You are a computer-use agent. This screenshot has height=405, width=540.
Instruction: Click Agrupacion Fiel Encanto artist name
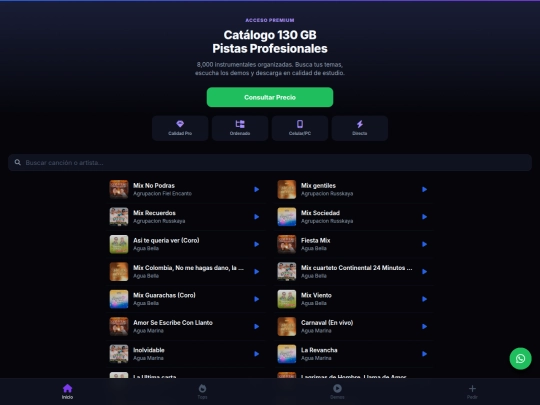point(163,194)
